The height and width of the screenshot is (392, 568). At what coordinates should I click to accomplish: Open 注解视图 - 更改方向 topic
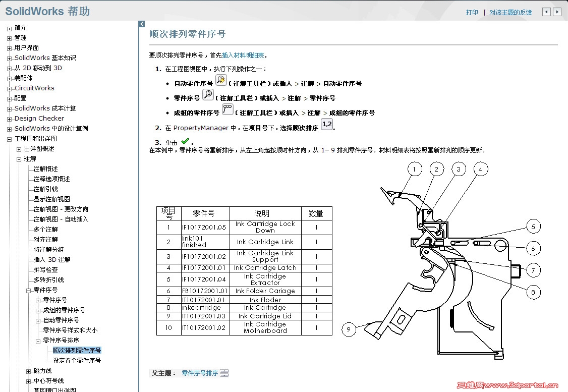61,209
